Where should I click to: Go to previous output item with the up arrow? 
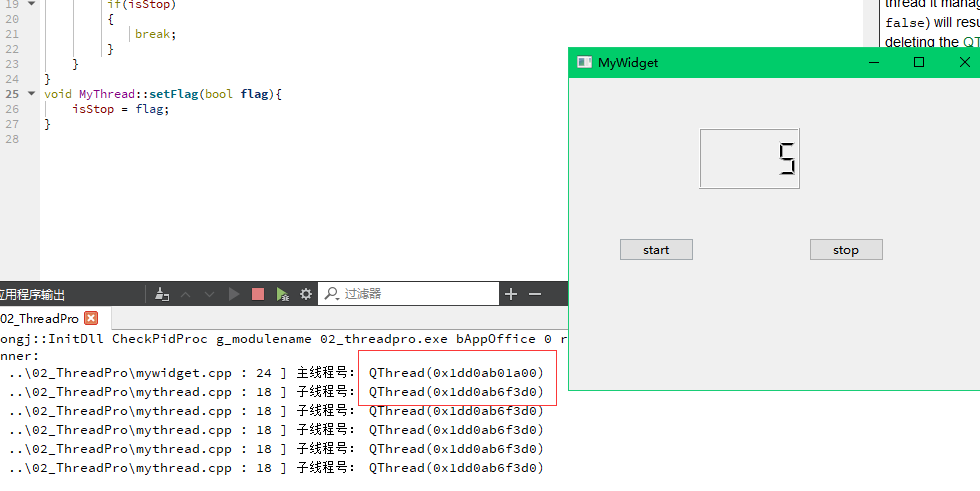(x=186, y=294)
